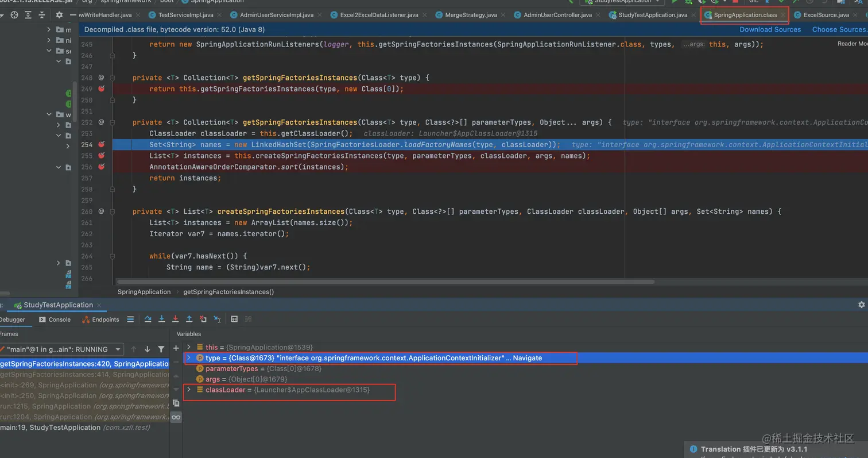Open the Excel2ExcelDataListener.java tab
Viewport: 868px width, 458px height.
point(379,15)
